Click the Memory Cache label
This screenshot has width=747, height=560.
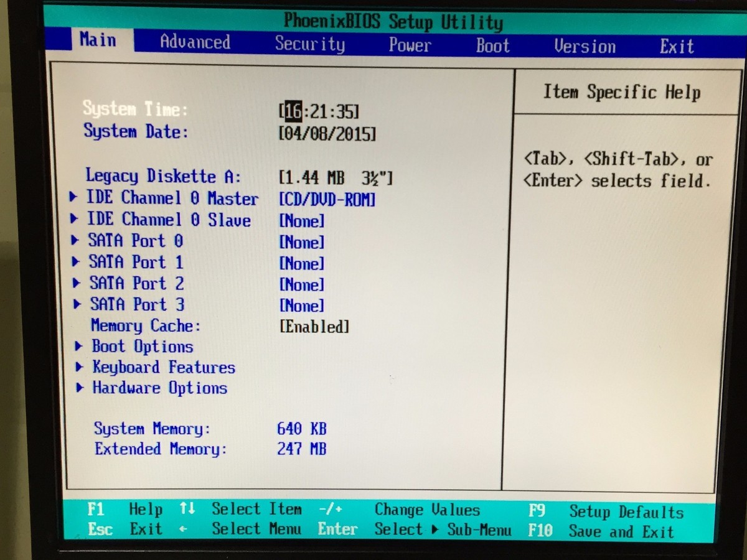[x=146, y=325]
